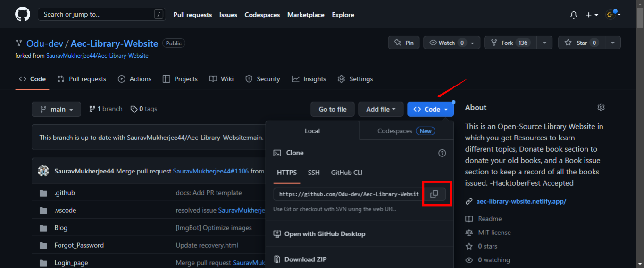Click Go to file button

pyautogui.click(x=333, y=109)
